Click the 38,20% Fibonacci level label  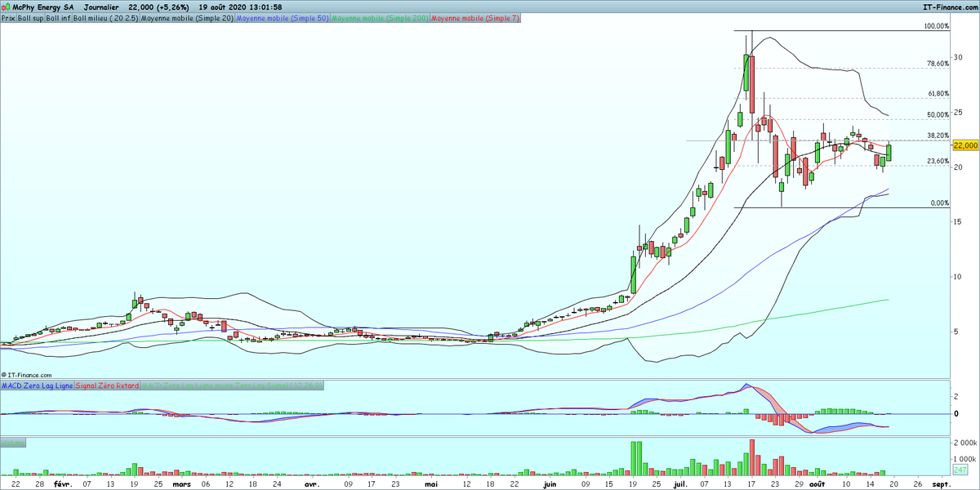pyautogui.click(x=938, y=136)
